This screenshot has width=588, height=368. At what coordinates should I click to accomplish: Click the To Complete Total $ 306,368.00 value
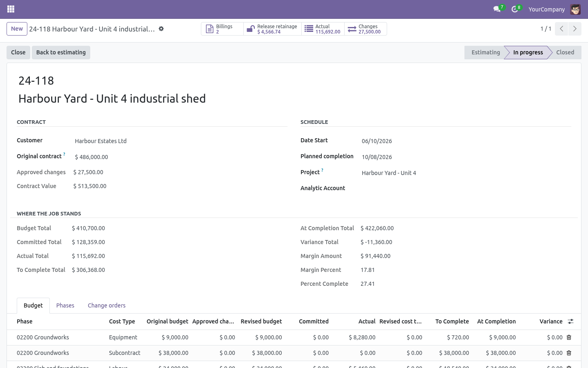tap(88, 270)
